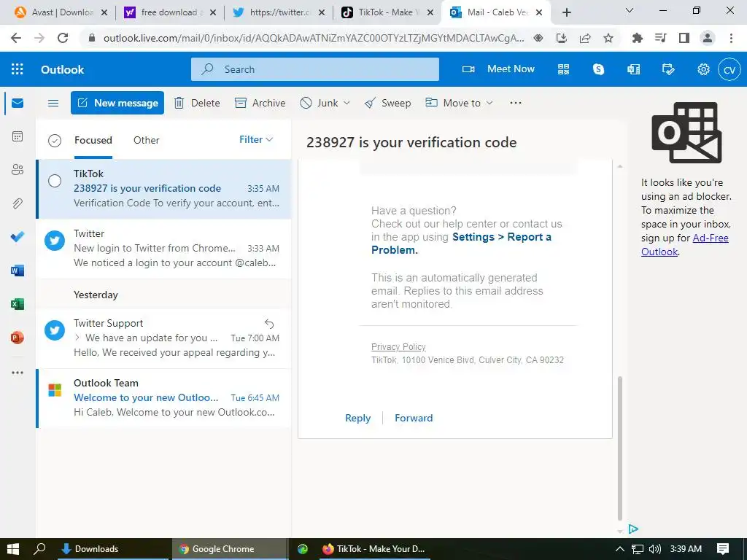Open Chrome tab search chevron
The width and height of the screenshot is (747, 560).
click(x=630, y=10)
